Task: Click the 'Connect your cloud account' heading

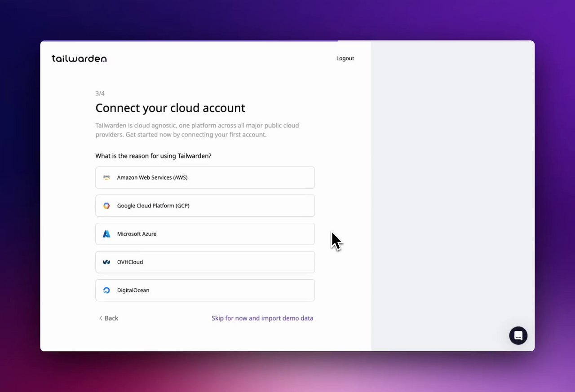Action: (x=170, y=108)
